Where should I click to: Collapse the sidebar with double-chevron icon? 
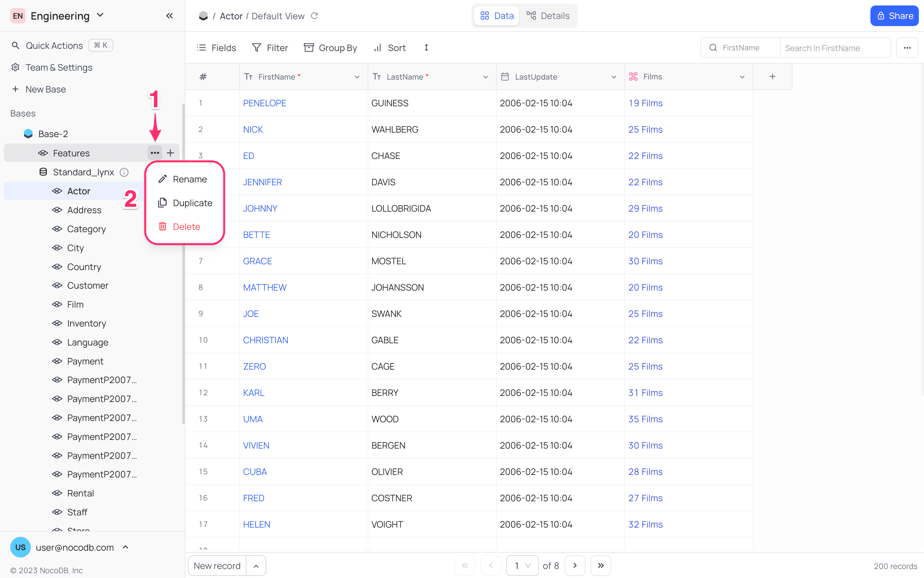point(169,16)
